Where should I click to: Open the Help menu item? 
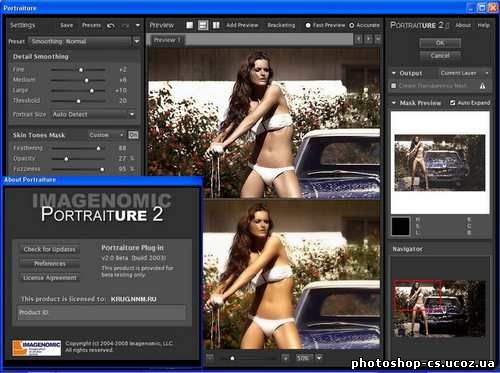coord(483,25)
